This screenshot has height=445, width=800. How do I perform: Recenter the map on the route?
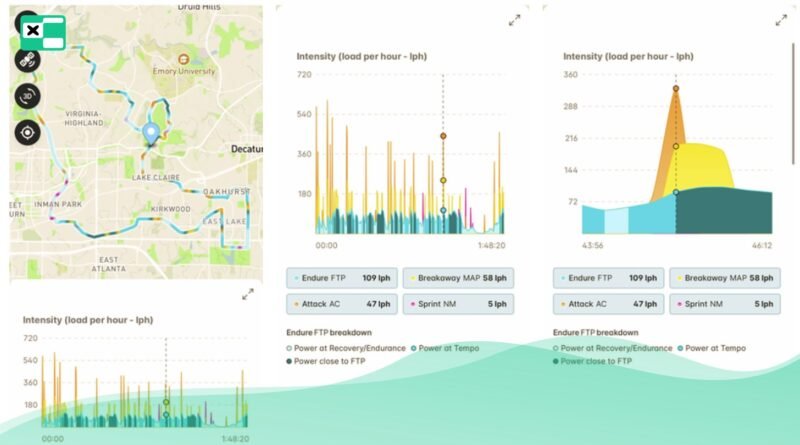pyautogui.click(x=27, y=131)
